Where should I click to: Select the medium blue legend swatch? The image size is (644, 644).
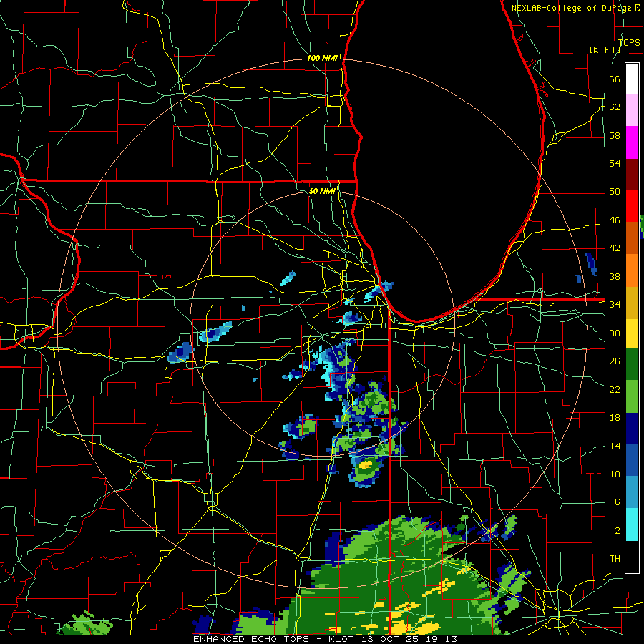click(632, 460)
